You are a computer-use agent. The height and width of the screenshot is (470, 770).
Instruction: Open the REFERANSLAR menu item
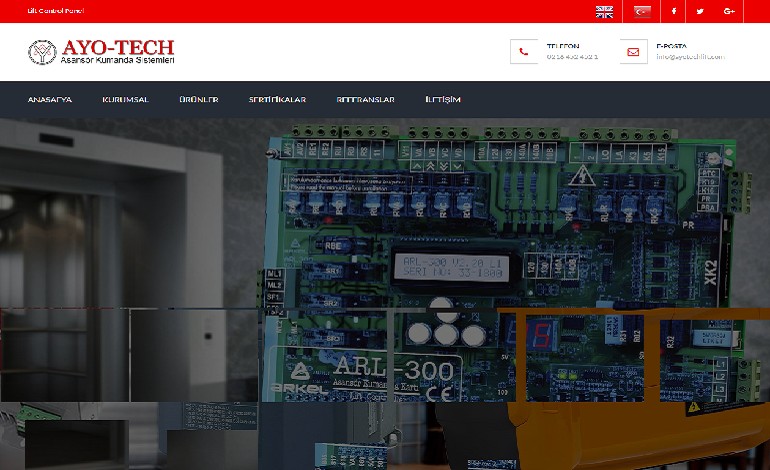tap(365, 100)
